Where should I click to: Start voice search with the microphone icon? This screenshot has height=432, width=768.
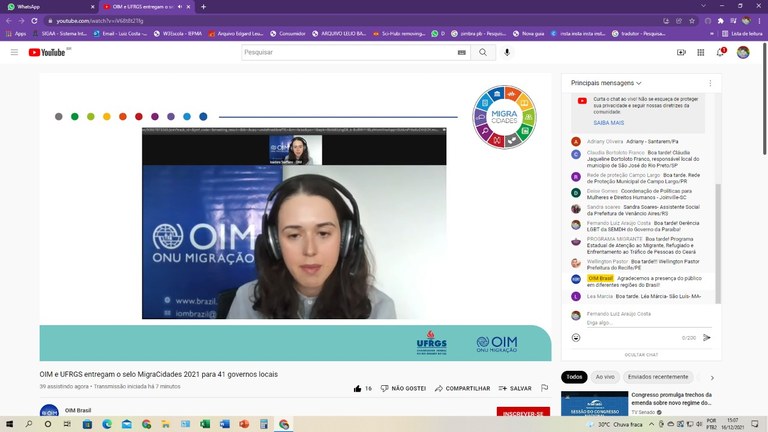point(507,52)
